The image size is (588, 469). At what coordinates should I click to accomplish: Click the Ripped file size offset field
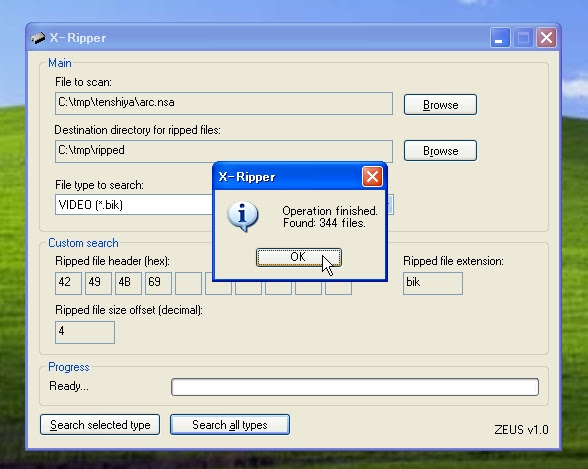(x=85, y=332)
